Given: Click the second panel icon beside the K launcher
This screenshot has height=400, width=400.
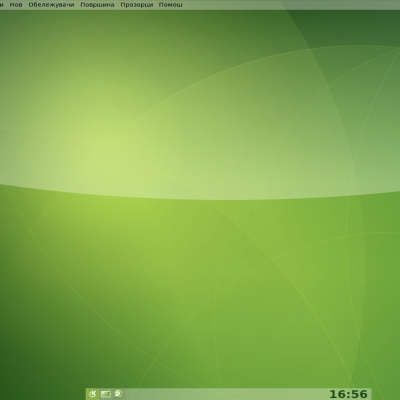Looking at the screenshot, I should (x=106, y=394).
